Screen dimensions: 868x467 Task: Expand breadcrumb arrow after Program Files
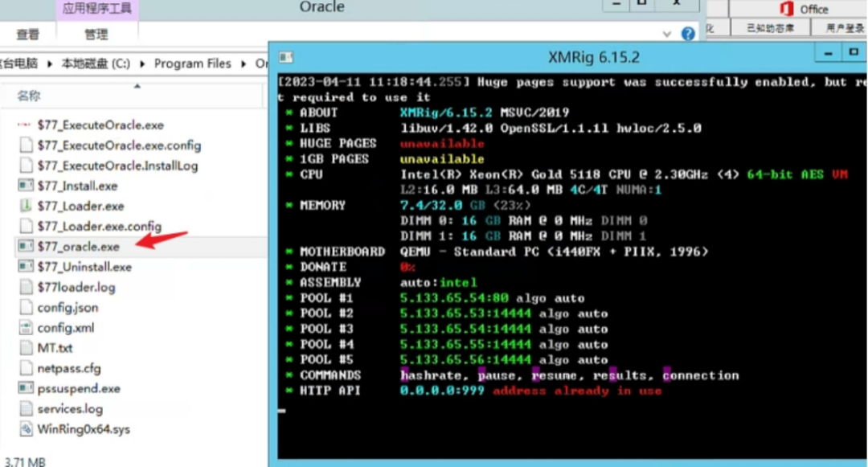[x=243, y=64]
